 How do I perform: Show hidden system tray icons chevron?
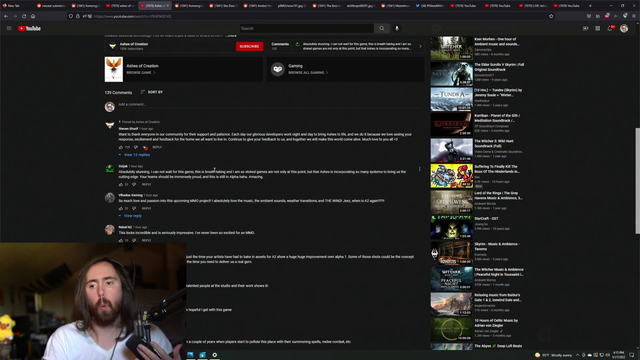578,355
